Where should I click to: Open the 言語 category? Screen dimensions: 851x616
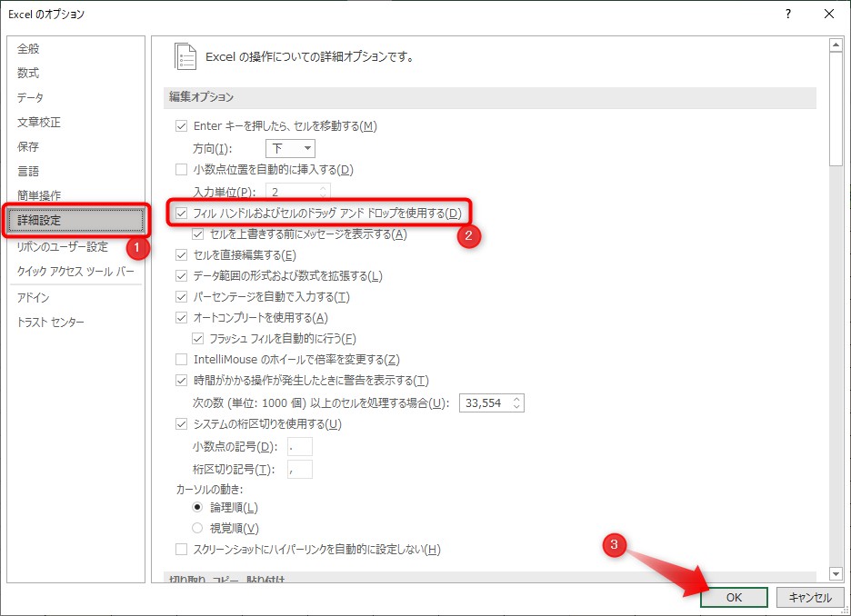coord(28,172)
